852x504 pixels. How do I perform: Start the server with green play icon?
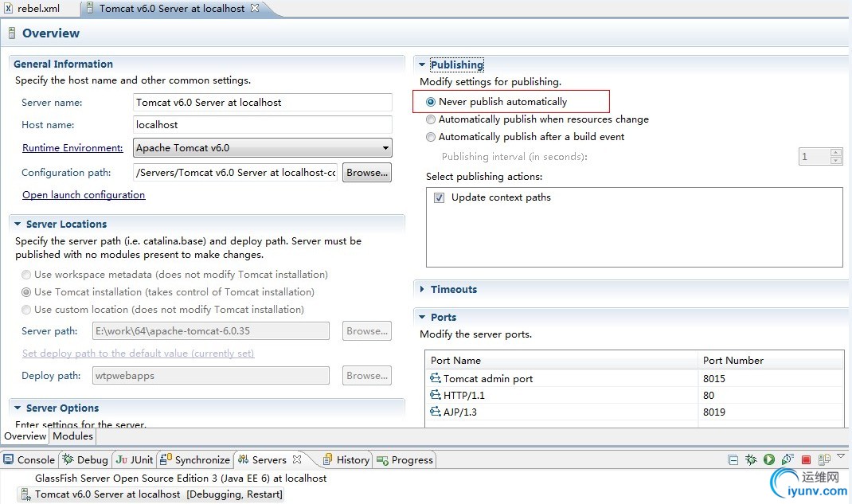pos(769,460)
